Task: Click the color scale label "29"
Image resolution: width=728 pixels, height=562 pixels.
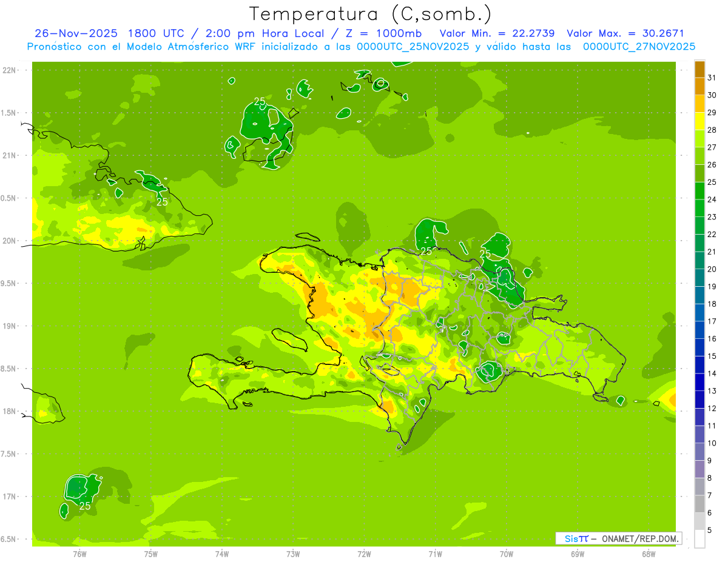Action: point(712,113)
